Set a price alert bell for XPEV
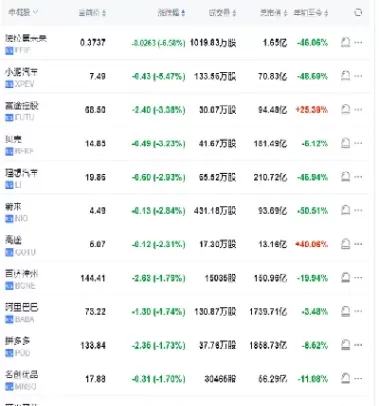 pos(346,76)
